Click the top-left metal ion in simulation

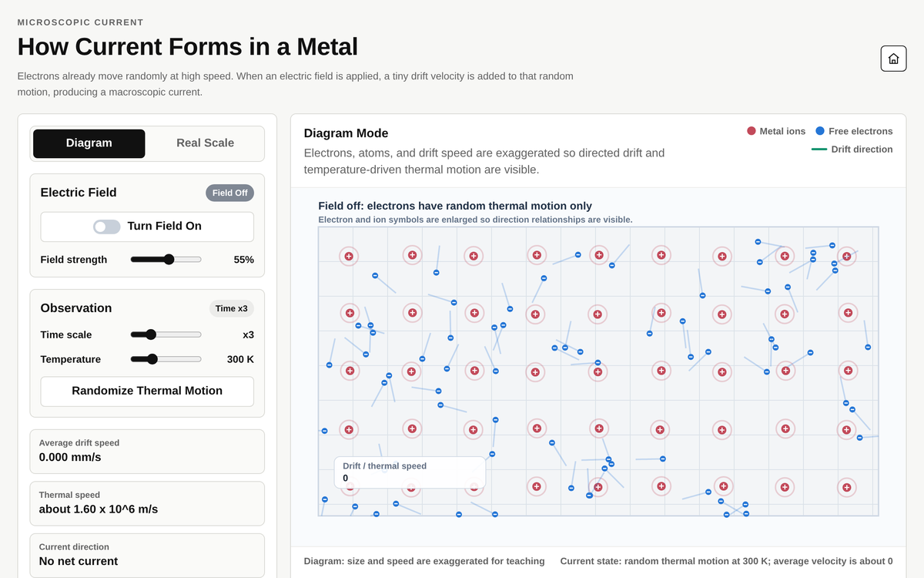click(x=349, y=256)
